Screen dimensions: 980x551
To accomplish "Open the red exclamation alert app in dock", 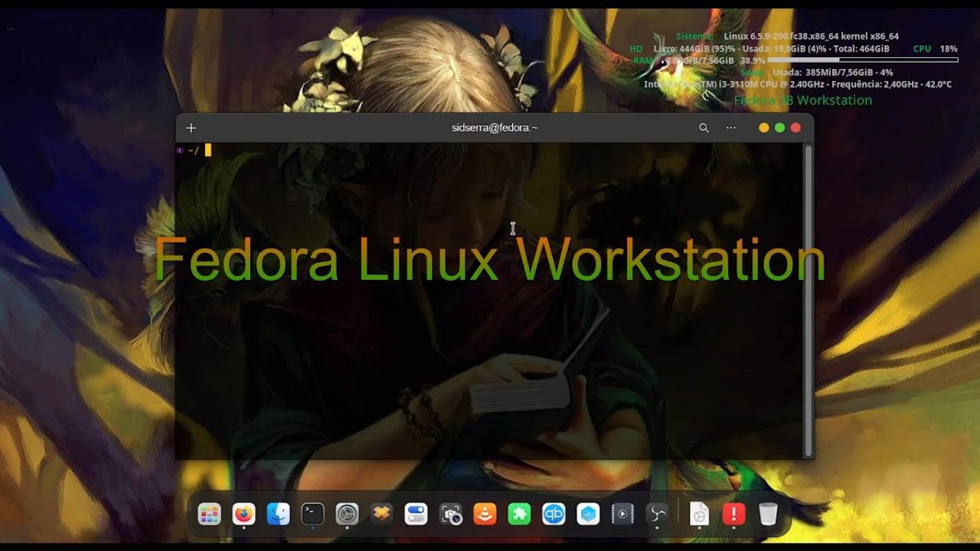I will (x=733, y=514).
